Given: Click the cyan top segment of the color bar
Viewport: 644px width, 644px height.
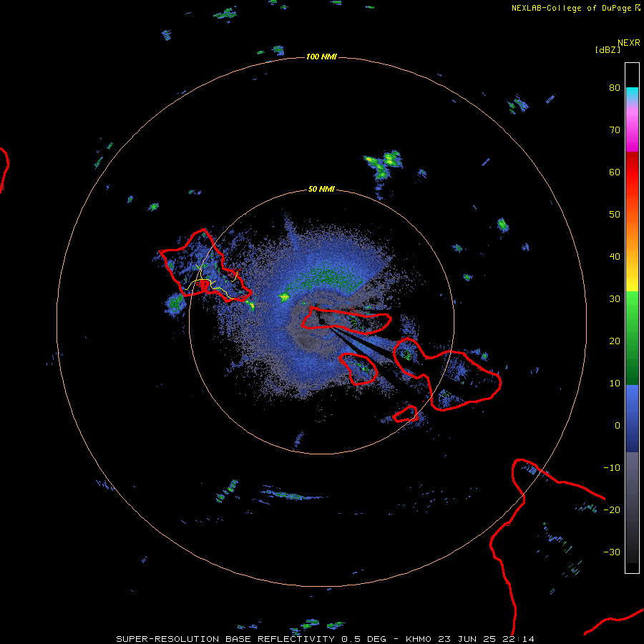Looking at the screenshot, I should [x=632, y=93].
